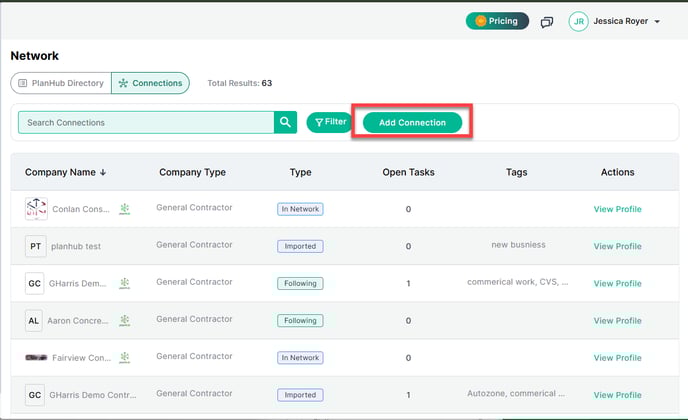Open the Jessica Royer account dropdown

(x=657, y=21)
